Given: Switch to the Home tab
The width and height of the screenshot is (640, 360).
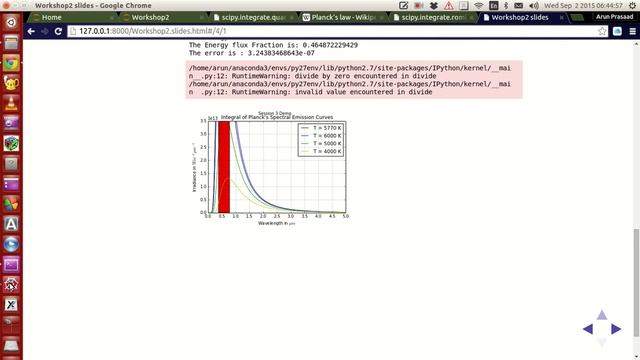Looking at the screenshot, I should click(x=71, y=18).
